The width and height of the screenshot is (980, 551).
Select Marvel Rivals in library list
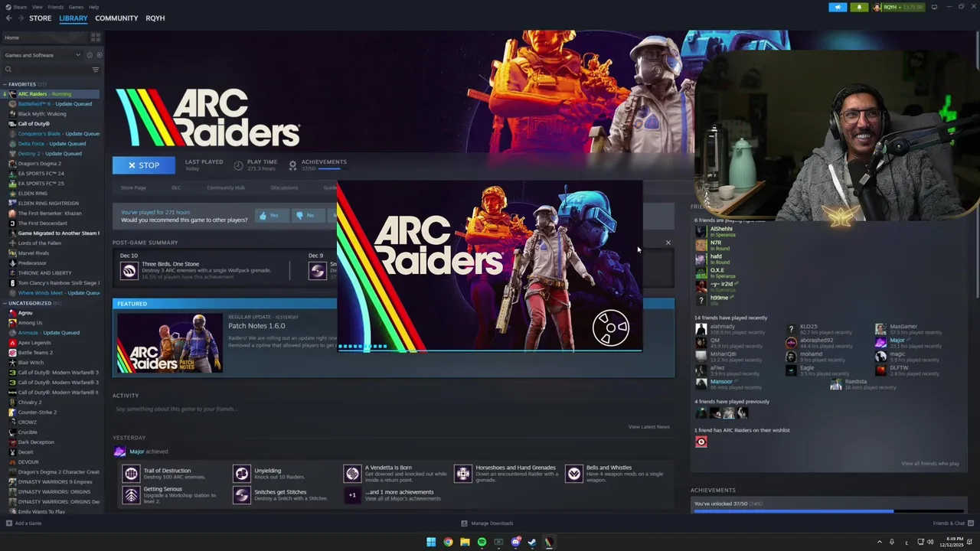click(33, 253)
